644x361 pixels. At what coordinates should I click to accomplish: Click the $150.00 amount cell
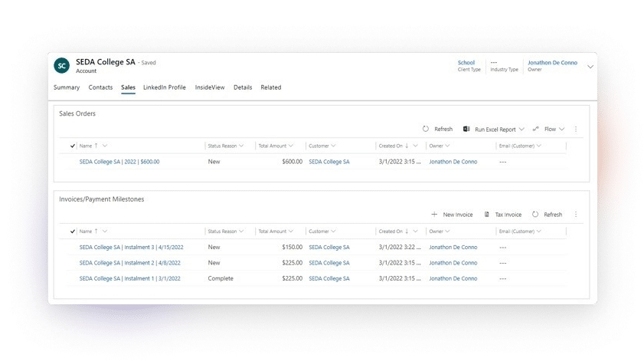click(x=292, y=247)
